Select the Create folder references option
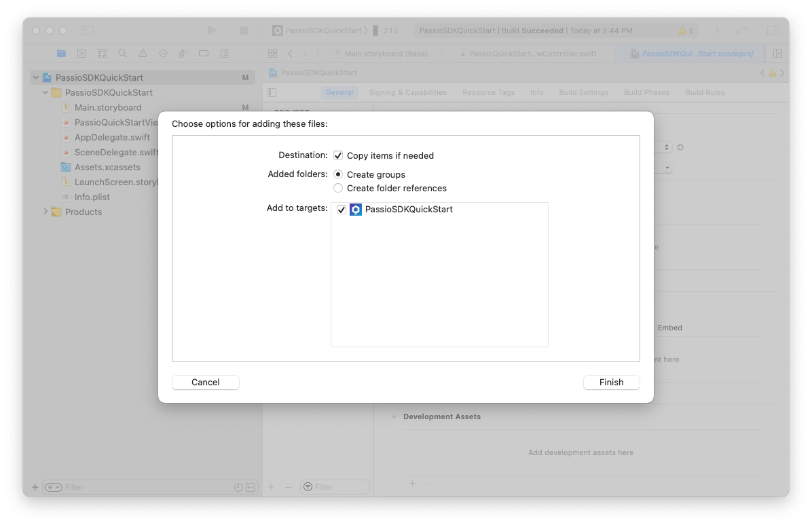 tap(338, 188)
